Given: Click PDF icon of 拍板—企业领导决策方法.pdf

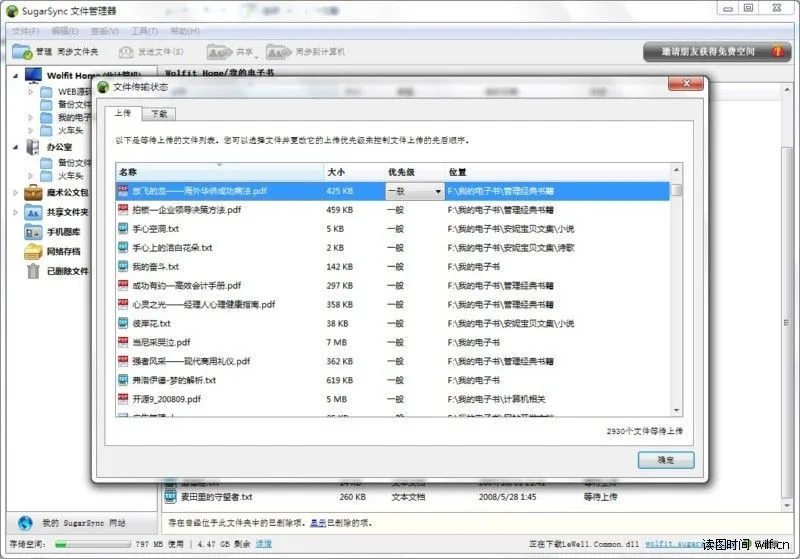Looking at the screenshot, I should pos(123,210).
